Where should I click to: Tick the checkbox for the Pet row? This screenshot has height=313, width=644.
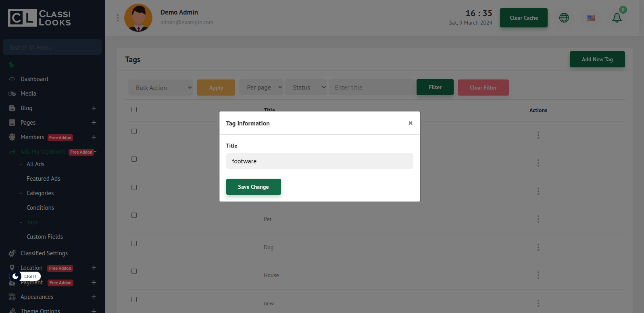click(134, 215)
